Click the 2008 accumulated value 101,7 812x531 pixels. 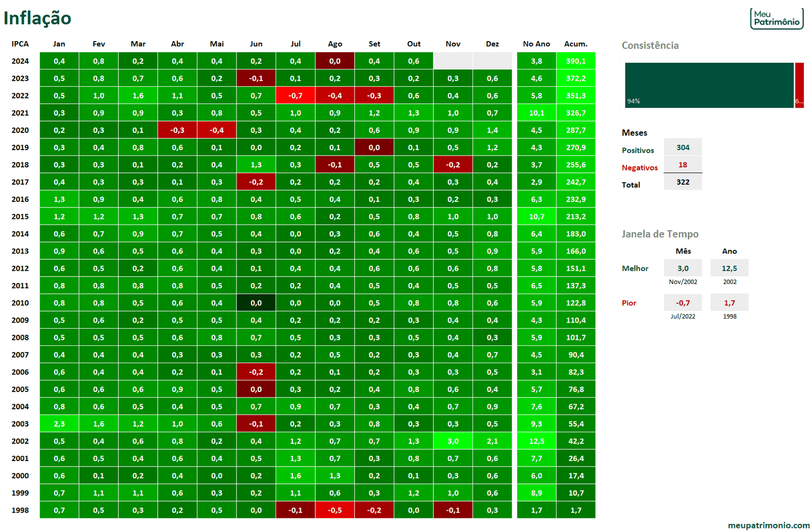pos(576,337)
